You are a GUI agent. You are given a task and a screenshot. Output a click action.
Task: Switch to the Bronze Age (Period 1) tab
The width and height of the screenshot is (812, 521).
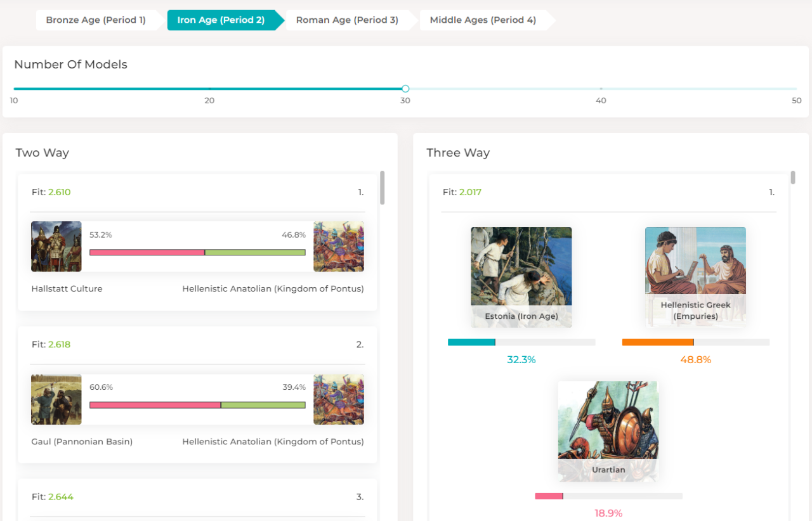(96, 20)
